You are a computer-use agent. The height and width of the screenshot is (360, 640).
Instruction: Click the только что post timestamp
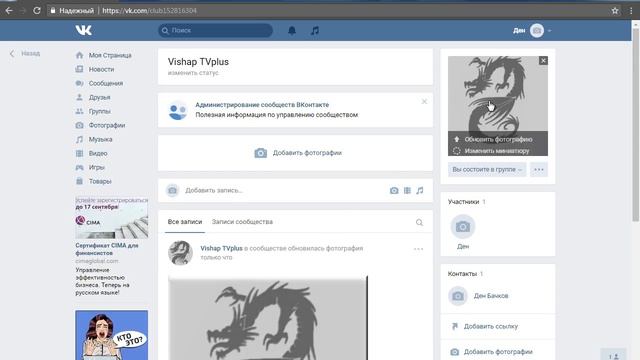(216, 258)
